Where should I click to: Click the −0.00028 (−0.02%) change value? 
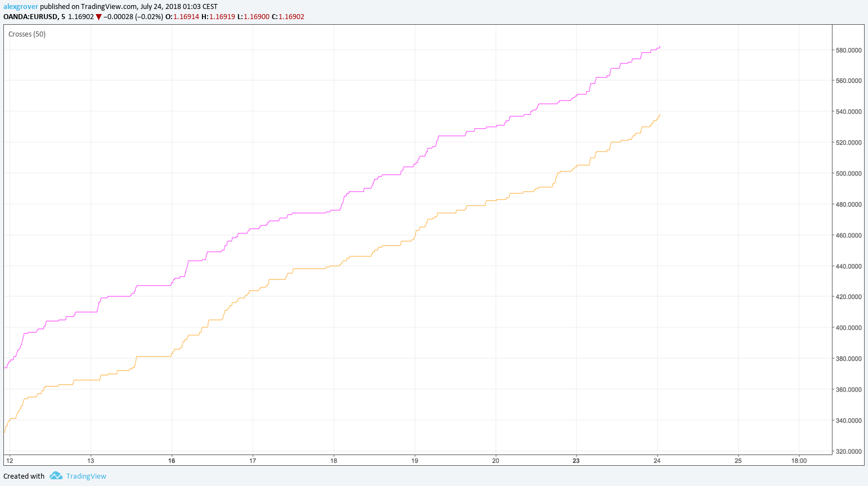[x=133, y=17]
